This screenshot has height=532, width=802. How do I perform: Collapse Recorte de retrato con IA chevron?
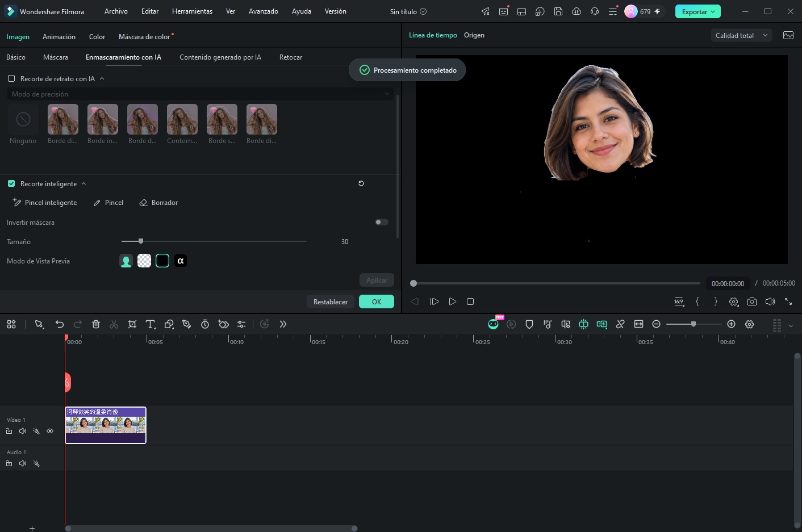click(x=102, y=78)
